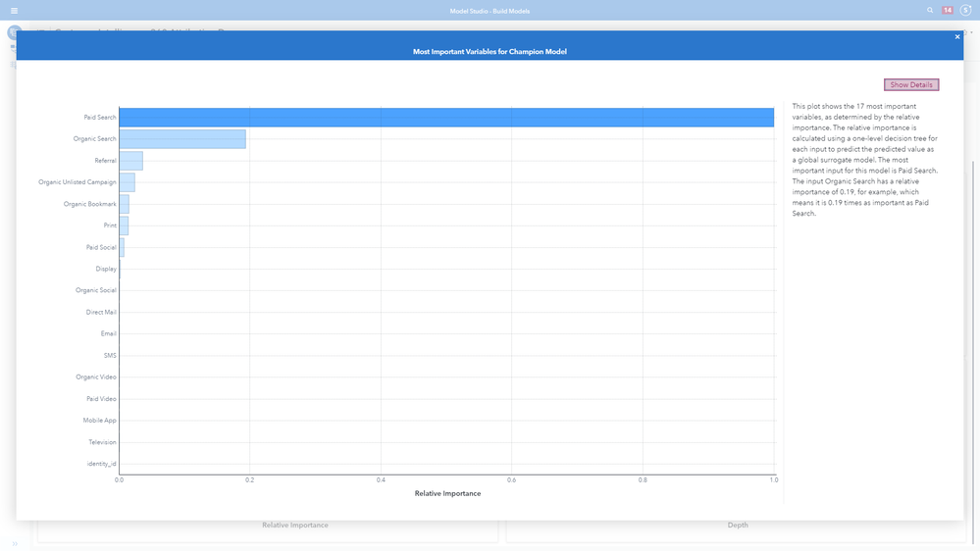Click the Paid Video label
The image size is (980, 551).
[101, 399]
